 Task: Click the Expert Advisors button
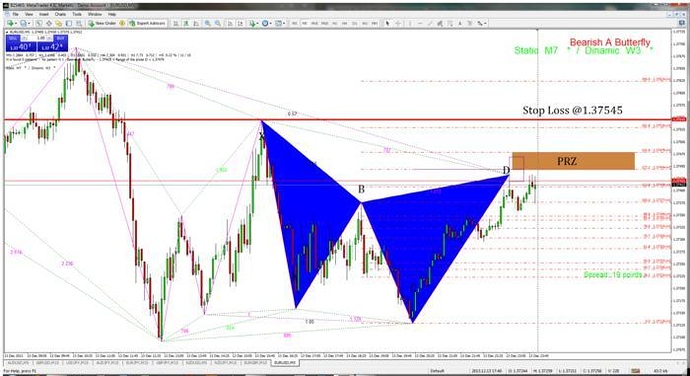pyautogui.click(x=147, y=23)
